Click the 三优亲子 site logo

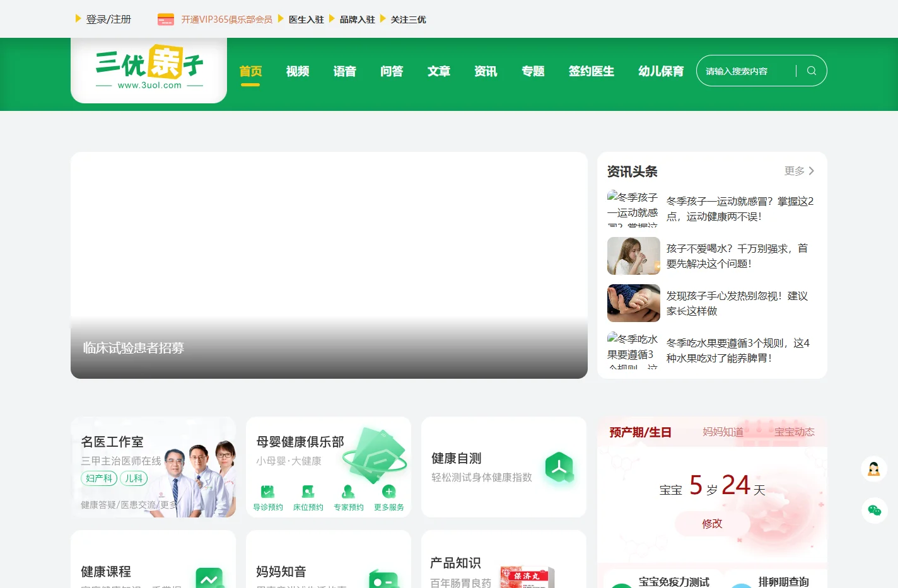(149, 69)
